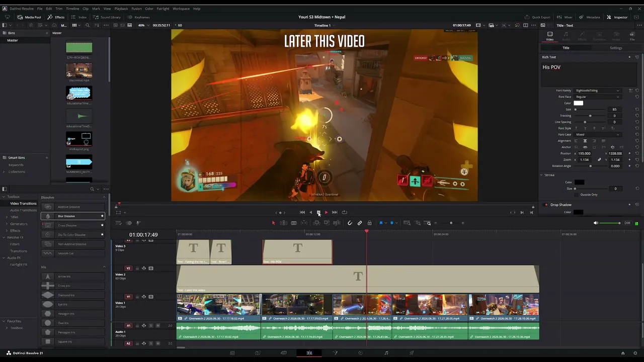Open the Media Pool panel
Image resolution: width=644 pixels, height=362 pixels.
29,17
